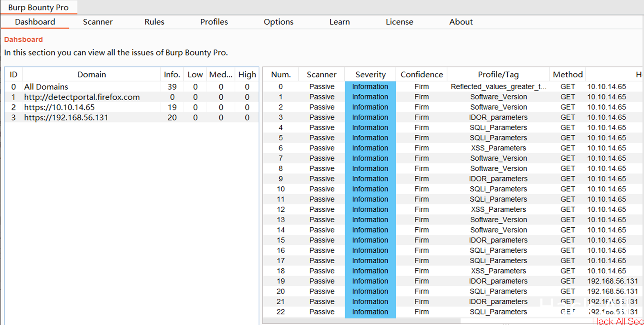Sort issues by the Num. column header
The image size is (644, 325).
point(281,74)
